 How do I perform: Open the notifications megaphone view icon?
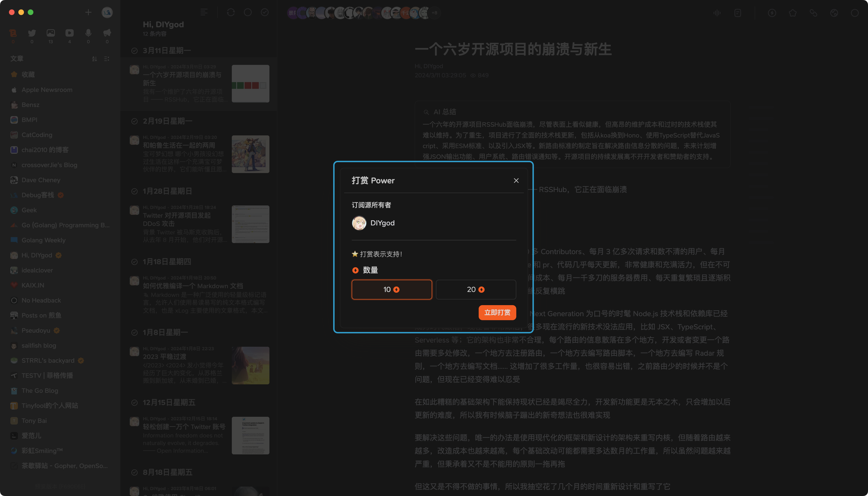[107, 33]
